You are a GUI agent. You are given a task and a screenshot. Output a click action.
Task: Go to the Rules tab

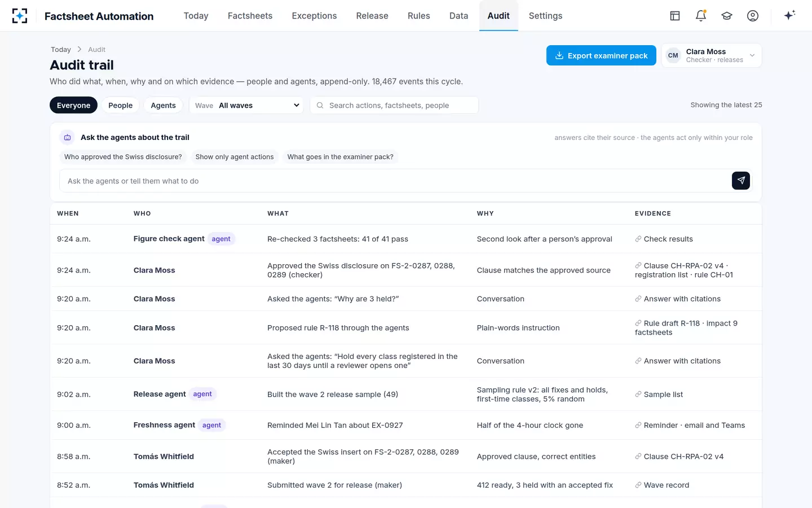[419, 16]
